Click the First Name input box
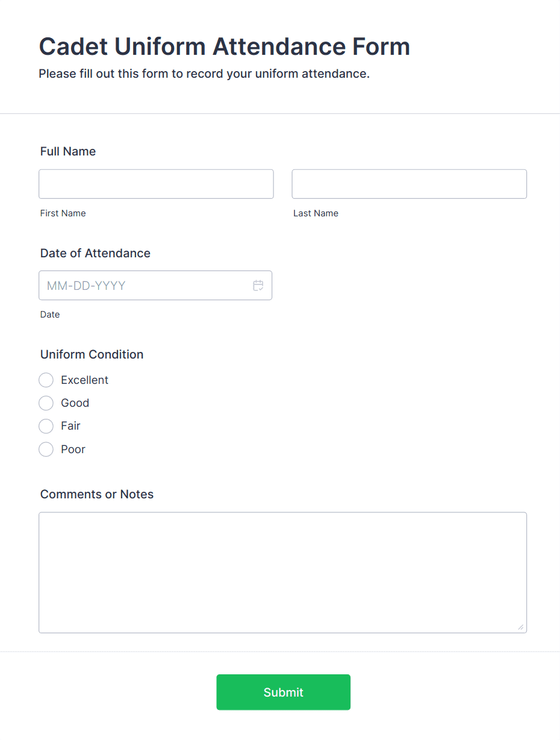 [156, 184]
